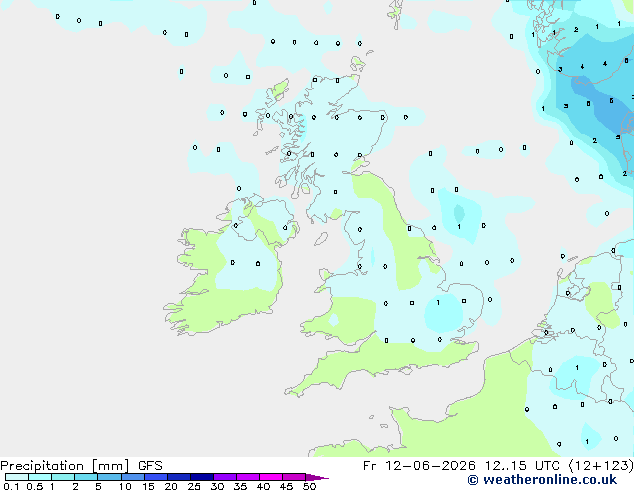Click the 0.5–1 mm legend color box

(x=40, y=477)
